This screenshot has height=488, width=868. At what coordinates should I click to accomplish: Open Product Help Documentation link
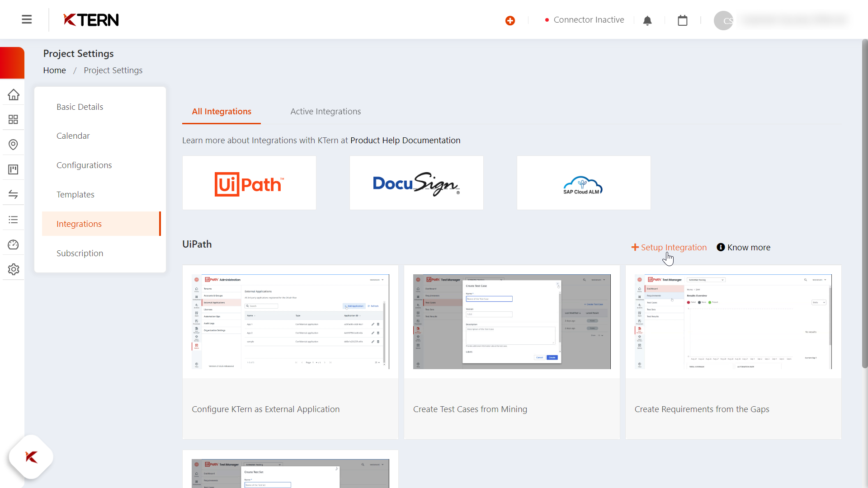tap(406, 141)
